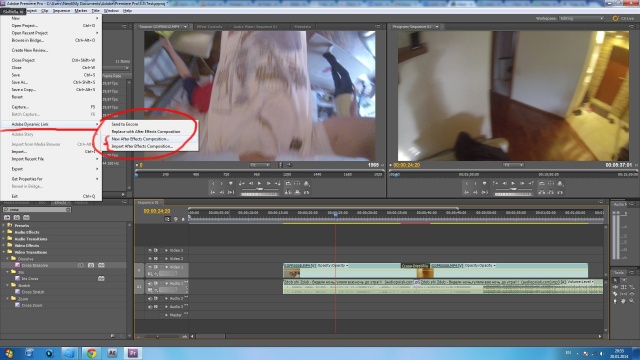Screen dimensions: 640x360
Task: Open the Export submenu
Action: [51, 169]
